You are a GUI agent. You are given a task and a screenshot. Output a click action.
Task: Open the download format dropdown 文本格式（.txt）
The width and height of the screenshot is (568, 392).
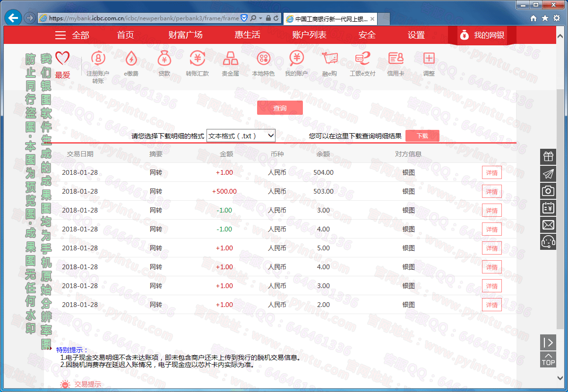point(241,136)
